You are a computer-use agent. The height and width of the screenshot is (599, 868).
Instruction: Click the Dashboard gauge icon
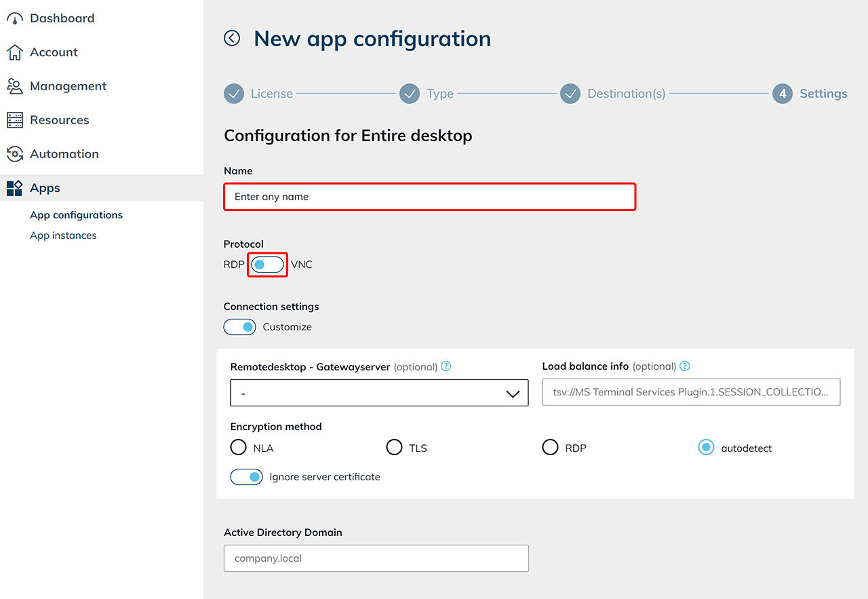15,18
